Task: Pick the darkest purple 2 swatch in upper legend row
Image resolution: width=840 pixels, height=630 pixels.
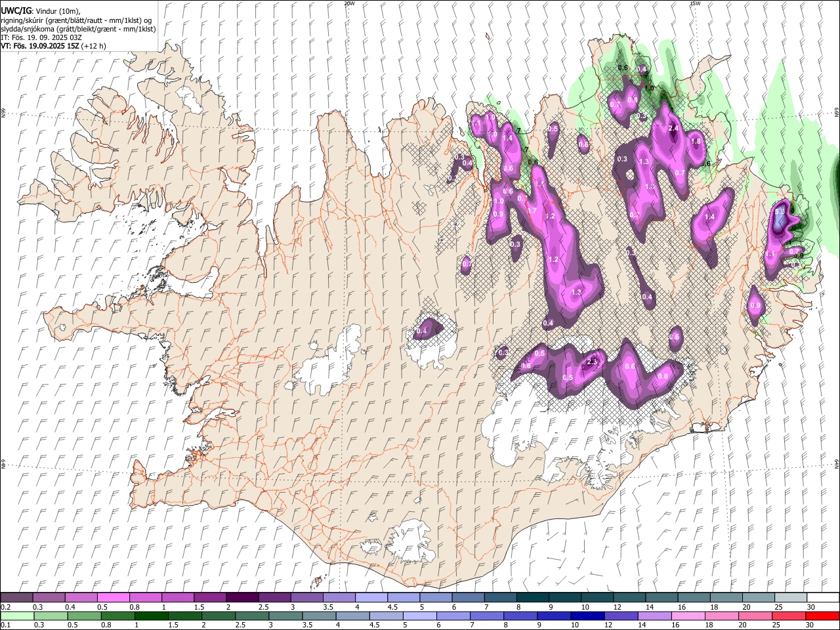Action: (x=242, y=597)
